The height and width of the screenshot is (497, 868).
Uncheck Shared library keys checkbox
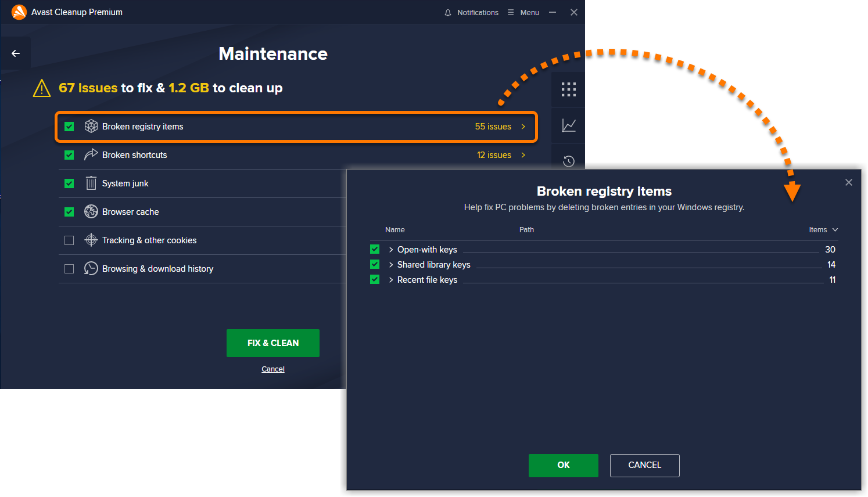(375, 264)
